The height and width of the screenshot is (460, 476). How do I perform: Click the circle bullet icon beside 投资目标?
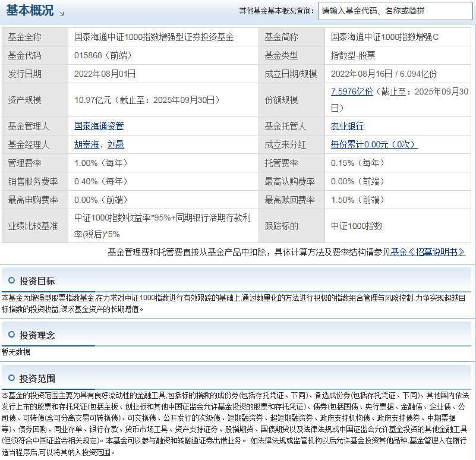click(x=11, y=281)
